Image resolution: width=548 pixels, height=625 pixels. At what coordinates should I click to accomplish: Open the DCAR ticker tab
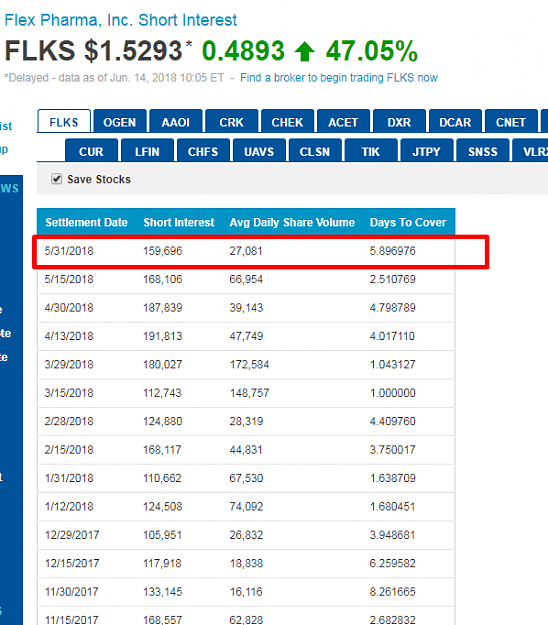tap(455, 121)
